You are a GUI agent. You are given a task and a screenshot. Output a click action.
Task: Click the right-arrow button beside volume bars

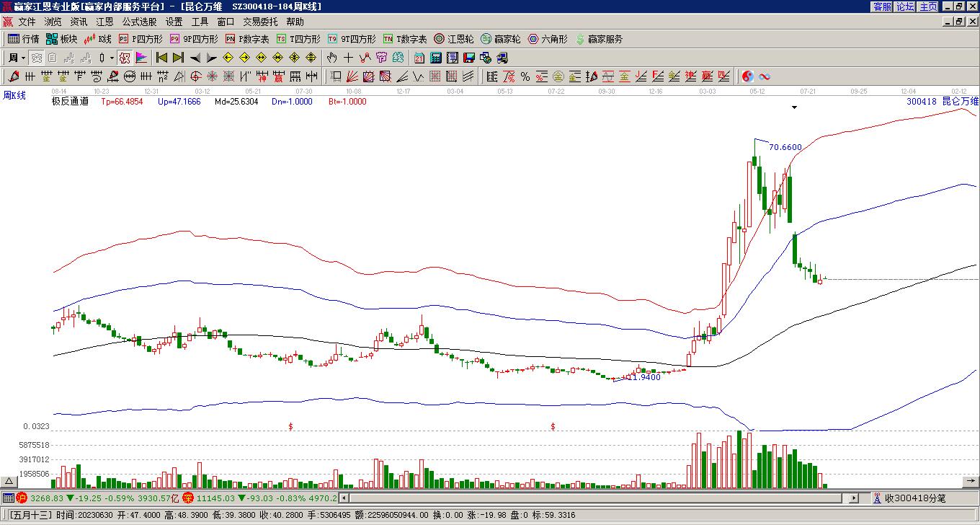pyautogui.click(x=971, y=481)
